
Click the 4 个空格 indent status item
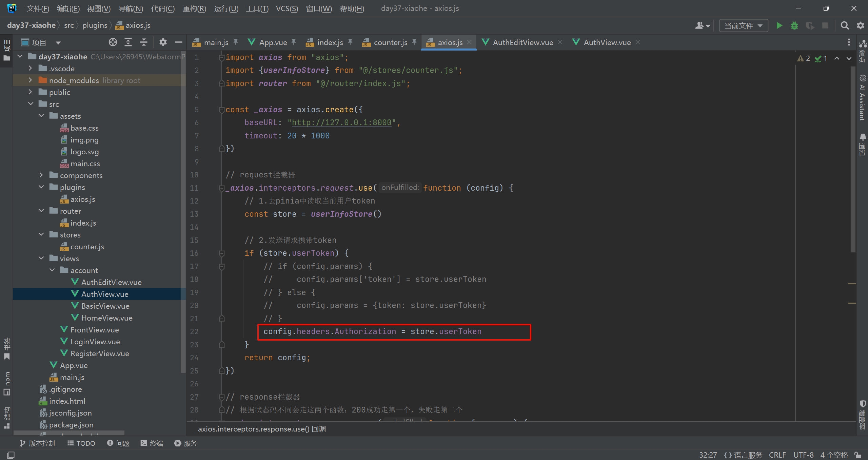tap(834, 455)
